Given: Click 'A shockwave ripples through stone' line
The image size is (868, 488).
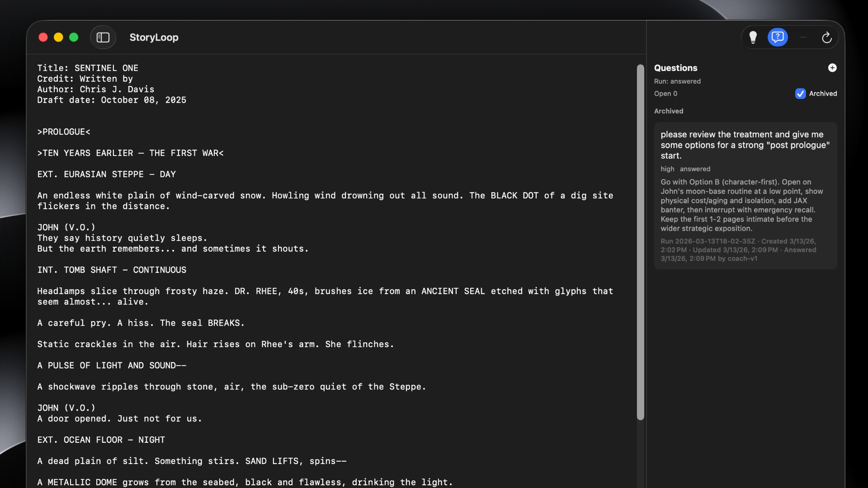Looking at the screenshot, I should (x=232, y=387).
